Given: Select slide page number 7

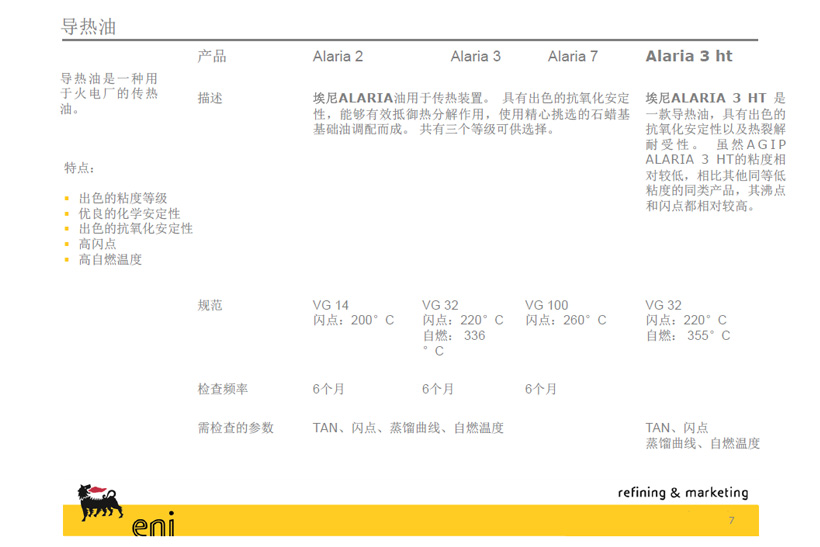Looking at the screenshot, I should (x=731, y=520).
